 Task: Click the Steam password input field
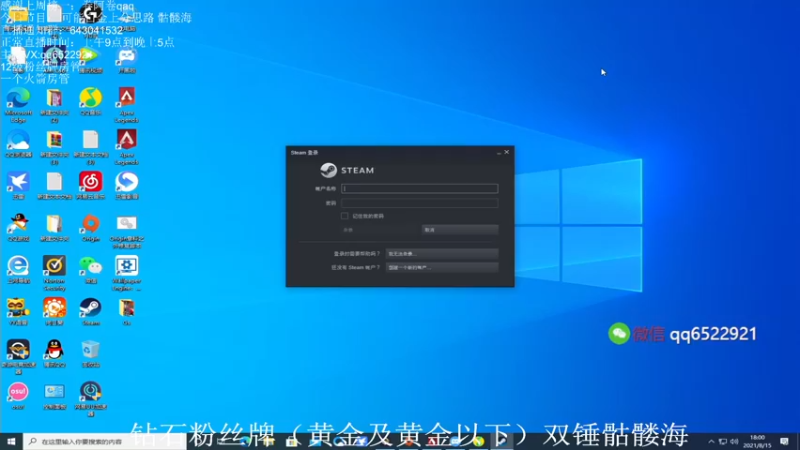click(x=419, y=203)
